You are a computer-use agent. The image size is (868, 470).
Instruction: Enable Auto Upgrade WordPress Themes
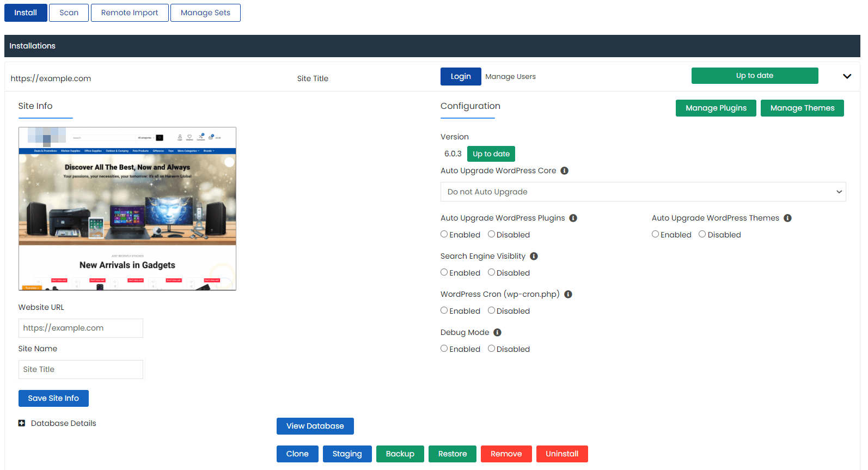pos(656,234)
